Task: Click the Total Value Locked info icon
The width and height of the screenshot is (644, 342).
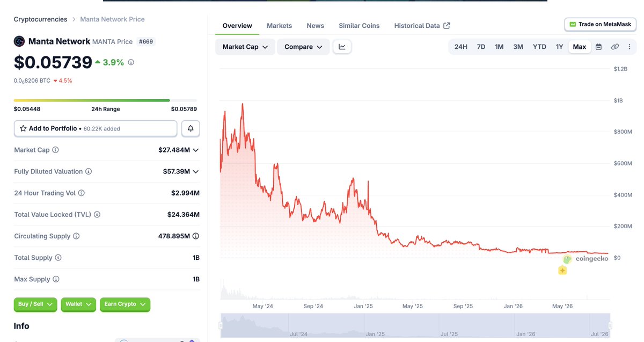Action: coord(97,215)
